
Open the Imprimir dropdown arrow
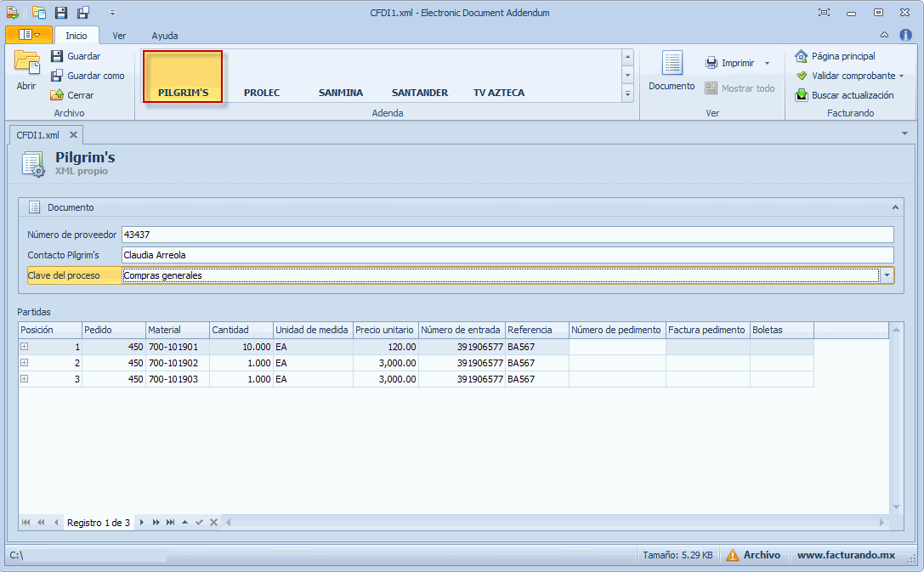[768, 63]
